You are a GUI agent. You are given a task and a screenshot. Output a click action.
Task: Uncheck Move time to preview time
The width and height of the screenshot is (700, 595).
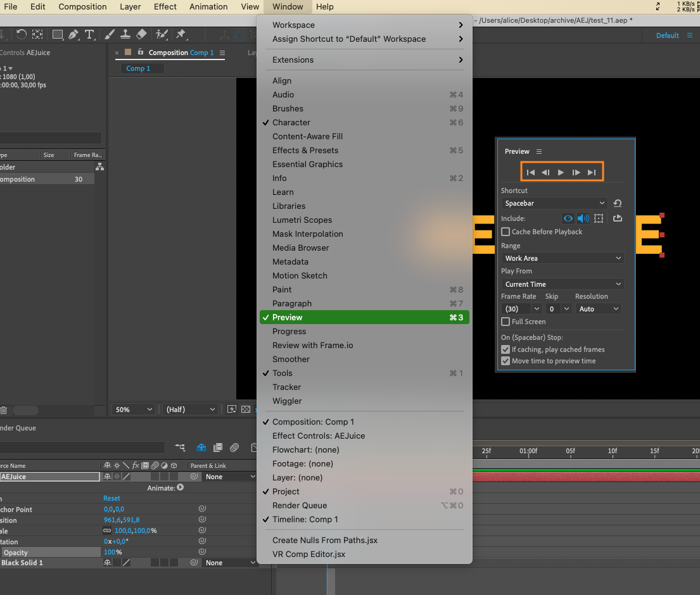click(x=506, y=361)
